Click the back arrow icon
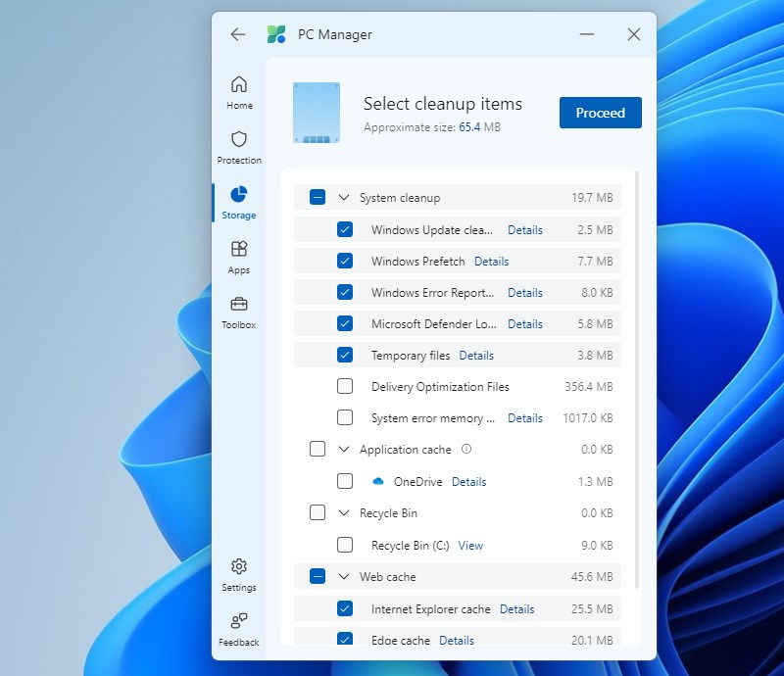The image size is (784, 676). pyautogui.click(x=238, y=34)
